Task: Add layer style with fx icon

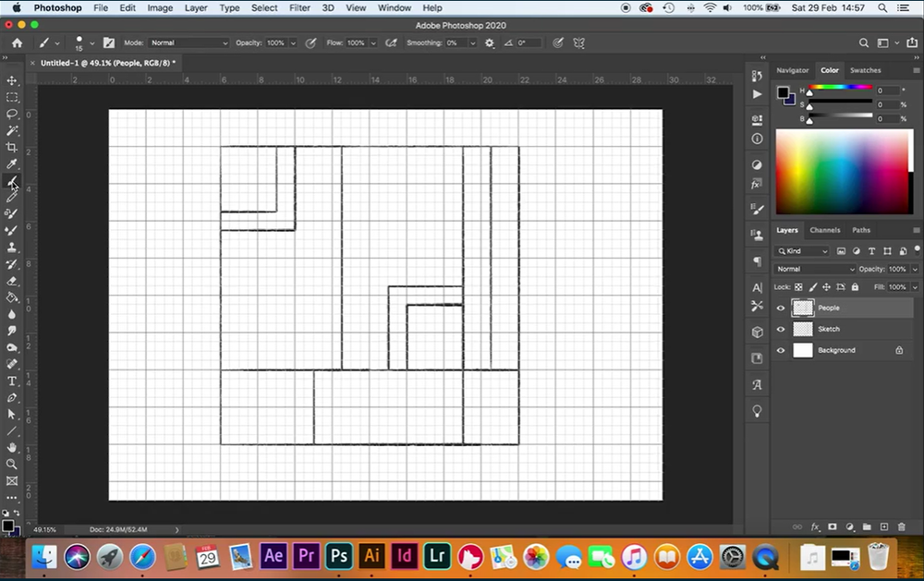Action: (816, 527)
